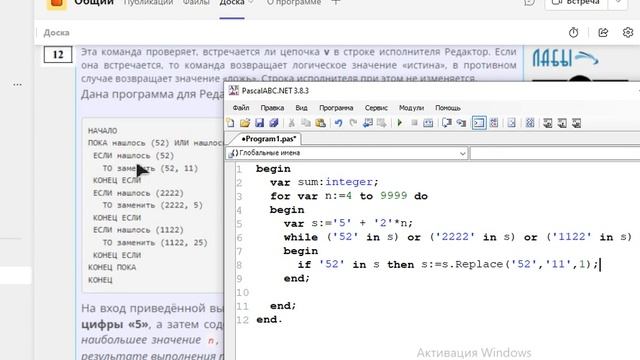Switch to Файлы tab in Teams
640x360 pixels.
[196, 2]
